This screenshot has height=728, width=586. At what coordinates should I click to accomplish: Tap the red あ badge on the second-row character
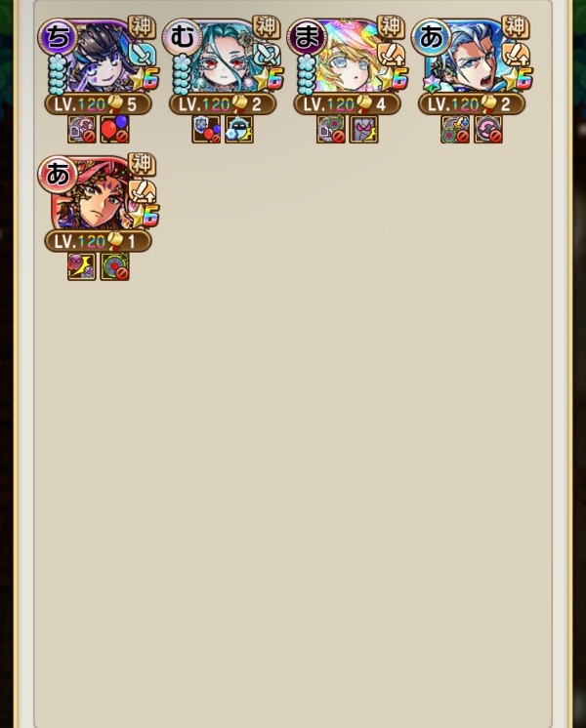click(58, 174)
